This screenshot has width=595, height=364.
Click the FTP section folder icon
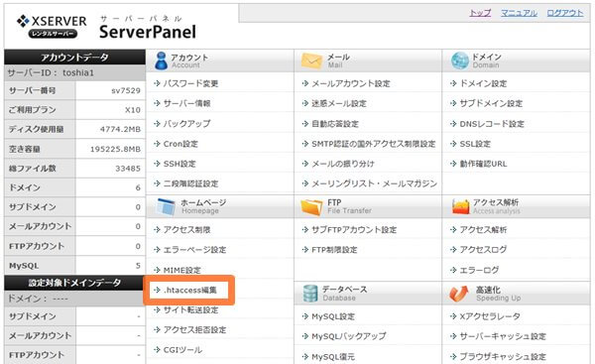(x=311, y=207)
